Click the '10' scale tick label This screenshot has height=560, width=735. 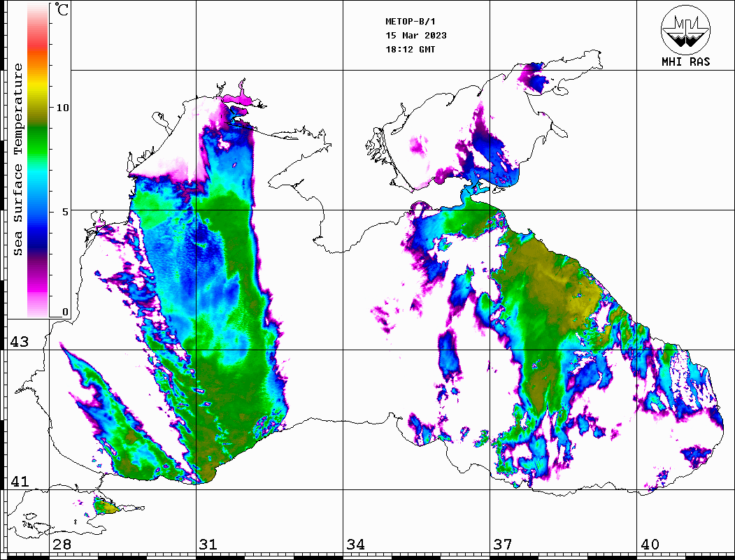click(x=62, y=108)
